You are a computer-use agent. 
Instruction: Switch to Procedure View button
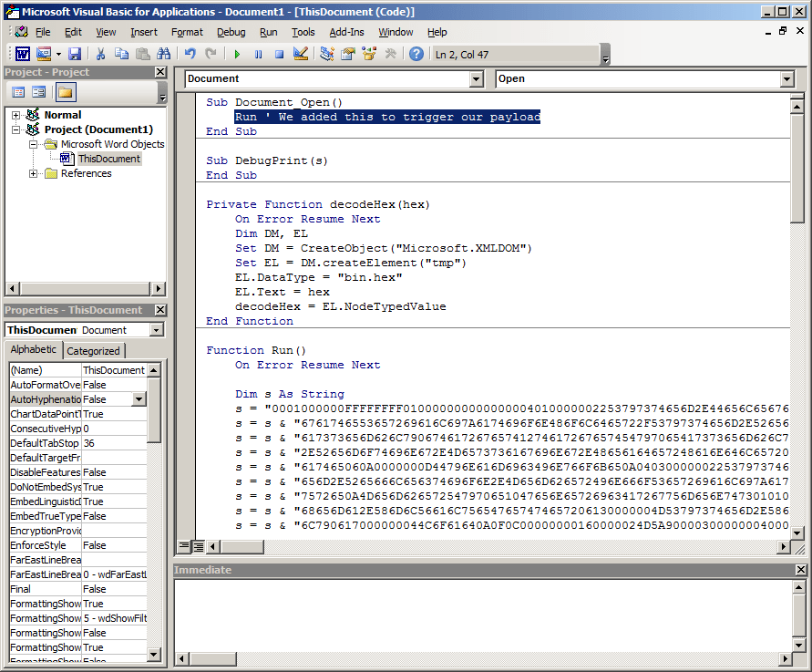coord(184,546)
